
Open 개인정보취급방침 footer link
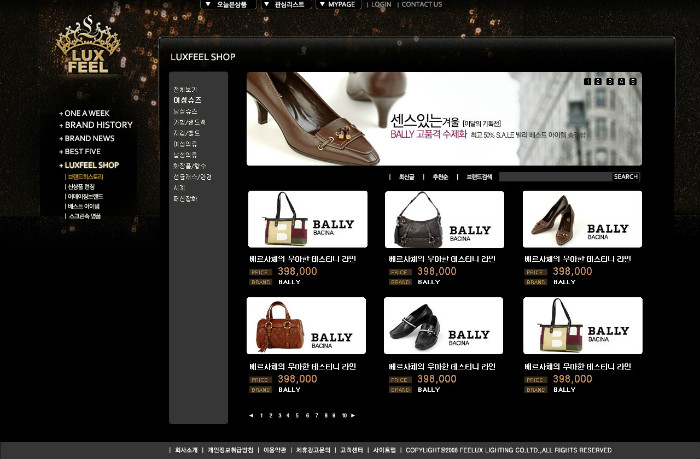click(x=230, y=450)
